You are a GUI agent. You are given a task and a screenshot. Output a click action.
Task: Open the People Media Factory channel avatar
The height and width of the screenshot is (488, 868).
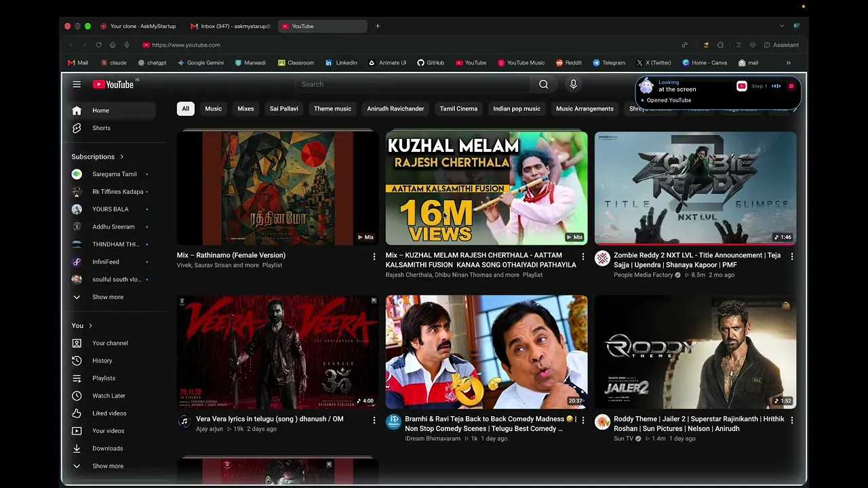point(602,258)
